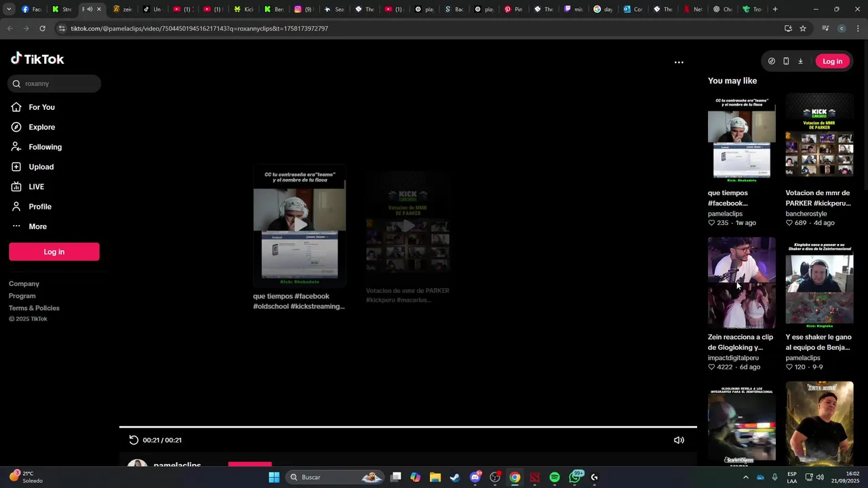Image resolution: width=868 pixels, height=488 pixels.
Task: Play suggested 'que tiempos #facebook' end-screen video
Action: click(x=300, y=226)
